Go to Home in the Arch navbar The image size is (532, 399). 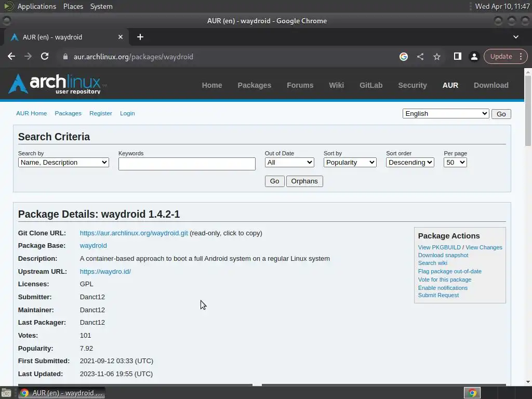[x=212, y=85]
